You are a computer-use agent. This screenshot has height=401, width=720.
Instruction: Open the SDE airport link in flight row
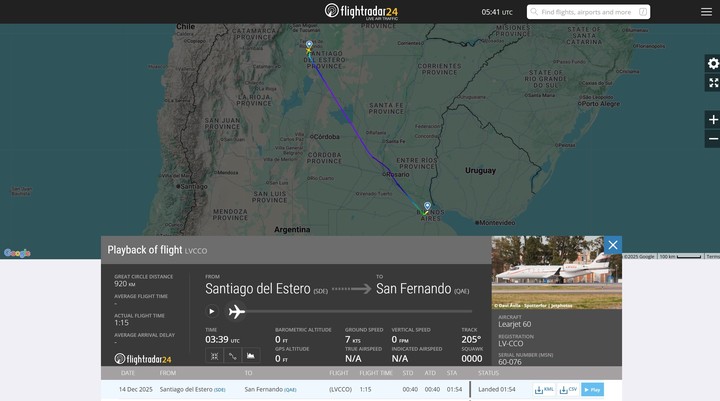219,390
